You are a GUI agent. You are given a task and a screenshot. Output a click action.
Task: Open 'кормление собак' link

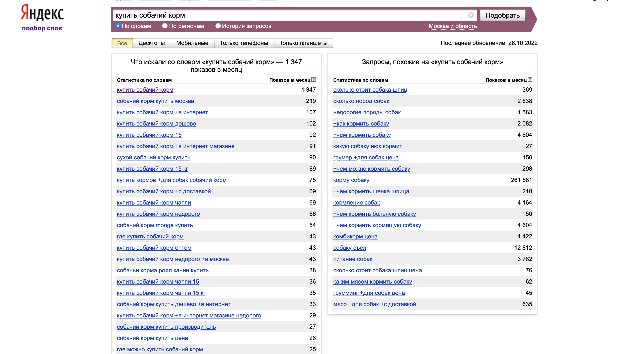(357, 203)
